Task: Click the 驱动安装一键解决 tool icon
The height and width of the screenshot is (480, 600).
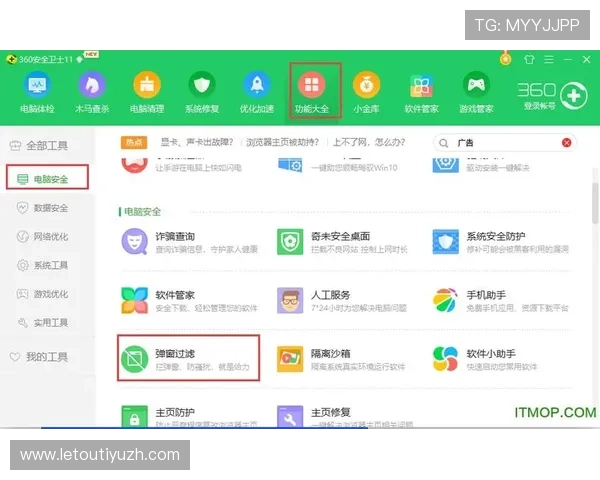Action: pos(445,165)
